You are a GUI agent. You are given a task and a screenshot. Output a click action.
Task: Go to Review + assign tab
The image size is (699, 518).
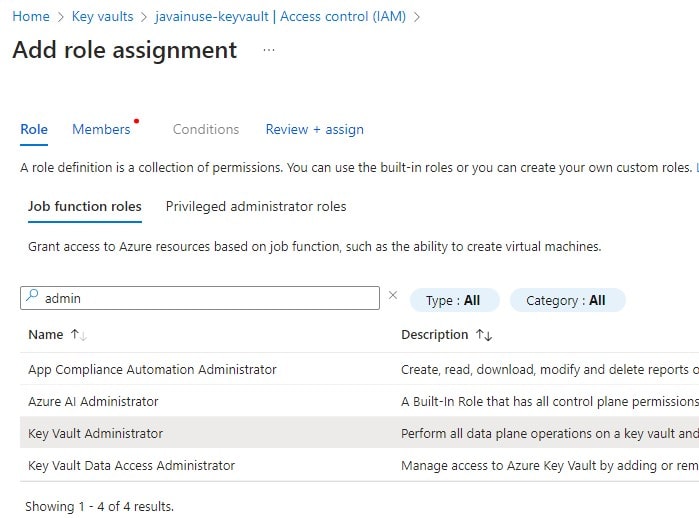pos(315,129)
